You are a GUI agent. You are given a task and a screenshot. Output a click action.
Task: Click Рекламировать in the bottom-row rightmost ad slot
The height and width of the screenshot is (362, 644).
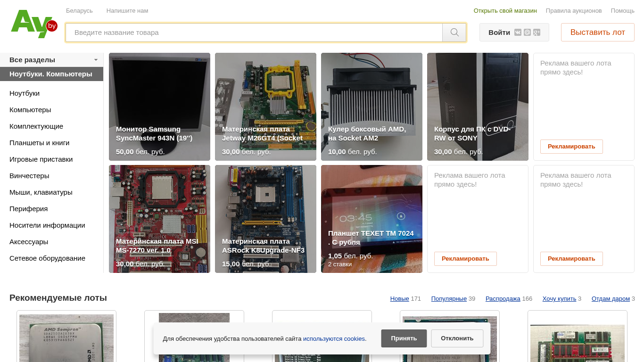click(x=571, y=259)
